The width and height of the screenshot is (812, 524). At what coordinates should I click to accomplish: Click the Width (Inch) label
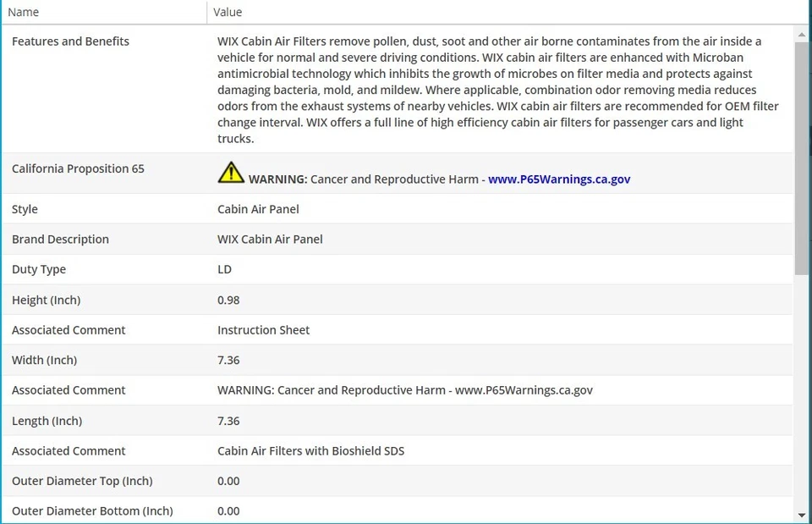click(45, 361)
